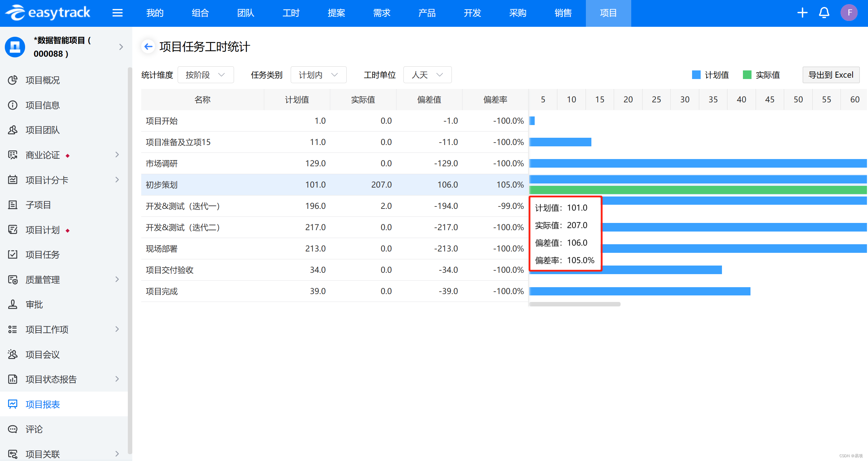The width and height of the screenshot is (868, 461).
Task: Click the 项目会议 icon
Action: 13,355
